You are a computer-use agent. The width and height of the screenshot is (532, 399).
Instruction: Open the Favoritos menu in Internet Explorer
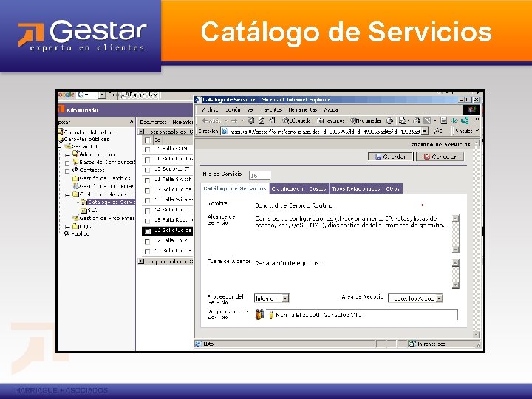tap(271, 109)
